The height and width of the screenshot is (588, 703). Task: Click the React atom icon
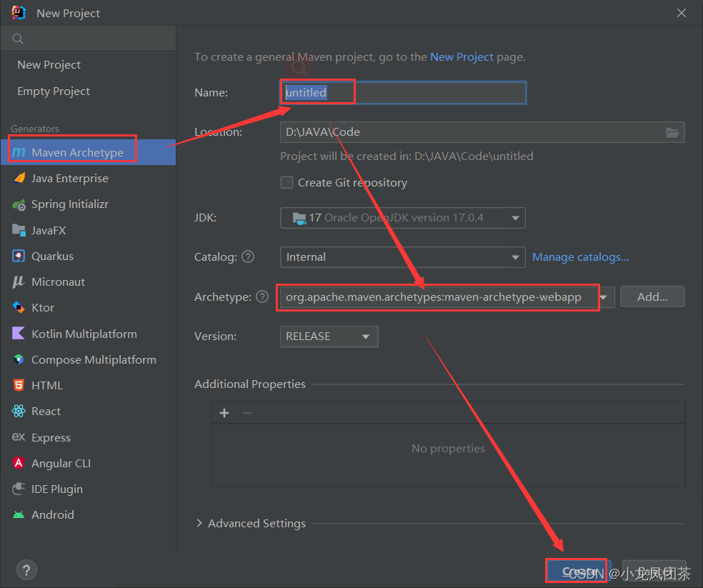coord(19,411)
